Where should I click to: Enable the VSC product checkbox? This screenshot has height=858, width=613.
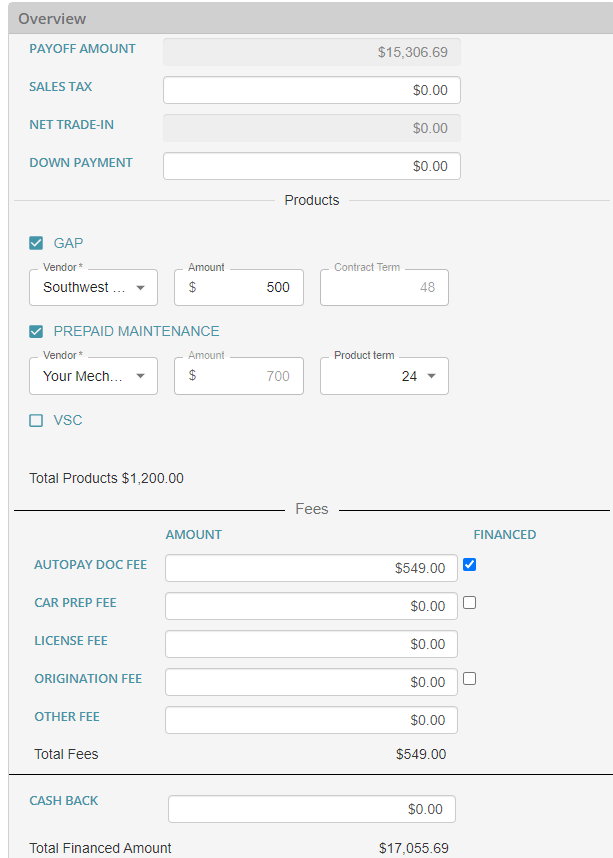(36, 421)
